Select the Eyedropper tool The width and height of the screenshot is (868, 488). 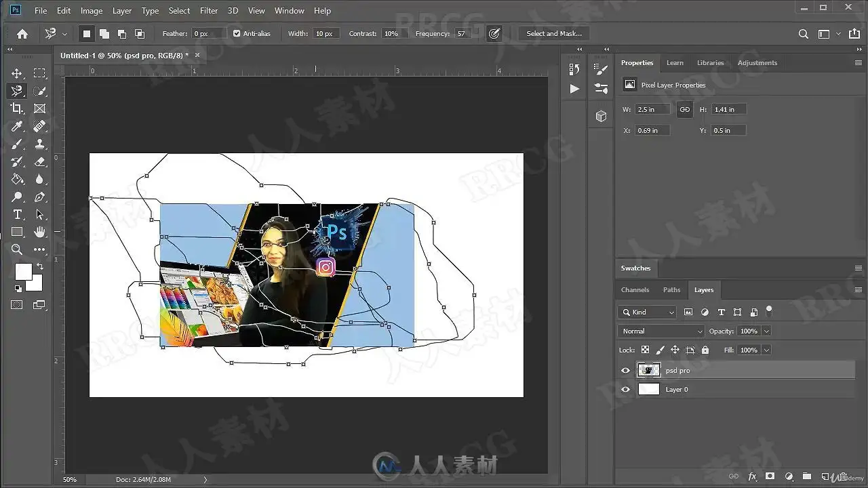[17, 126]
